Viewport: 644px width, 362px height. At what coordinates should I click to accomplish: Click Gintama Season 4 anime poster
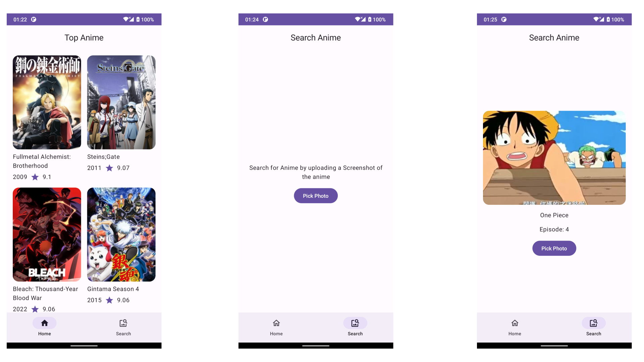point(121,234)
